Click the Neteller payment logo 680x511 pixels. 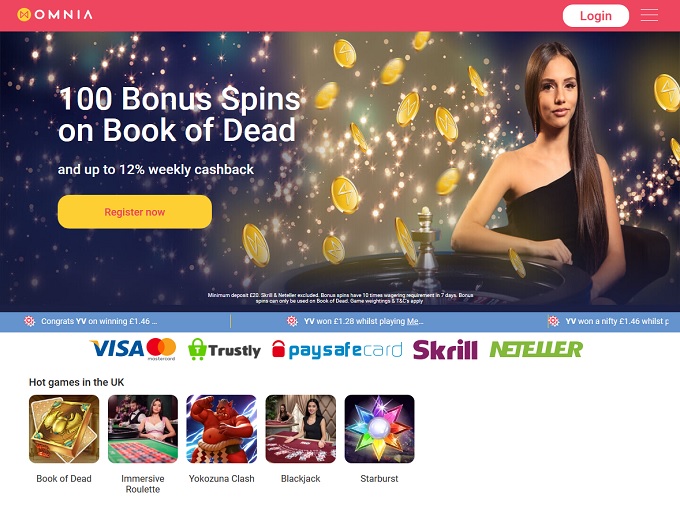[536, 349]
